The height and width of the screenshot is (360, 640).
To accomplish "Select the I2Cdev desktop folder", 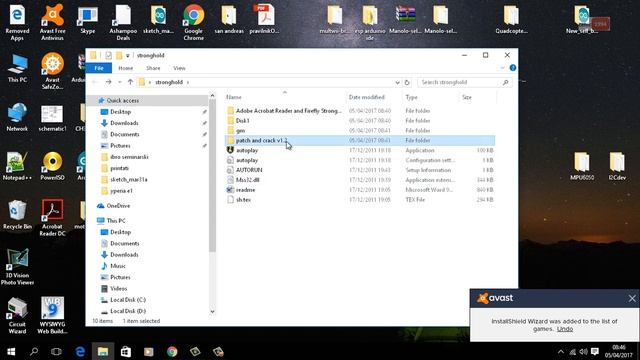I will point(617,166).
